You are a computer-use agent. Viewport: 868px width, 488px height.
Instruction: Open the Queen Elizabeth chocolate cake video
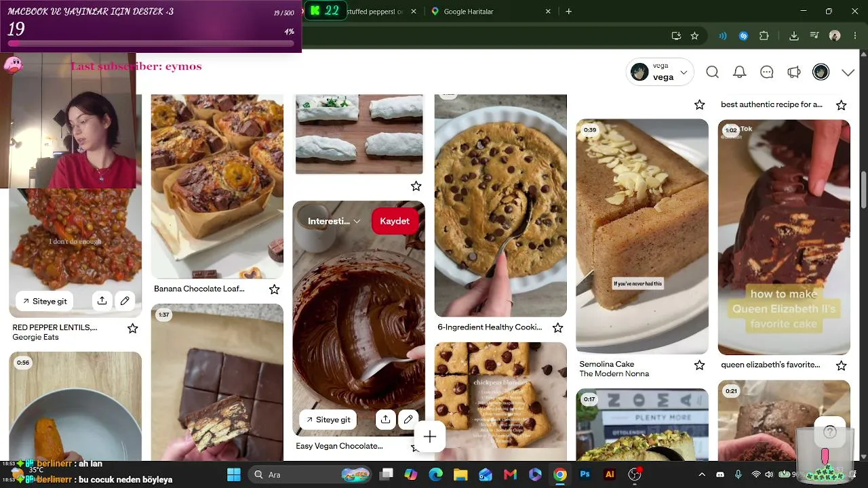pos(784,237)
